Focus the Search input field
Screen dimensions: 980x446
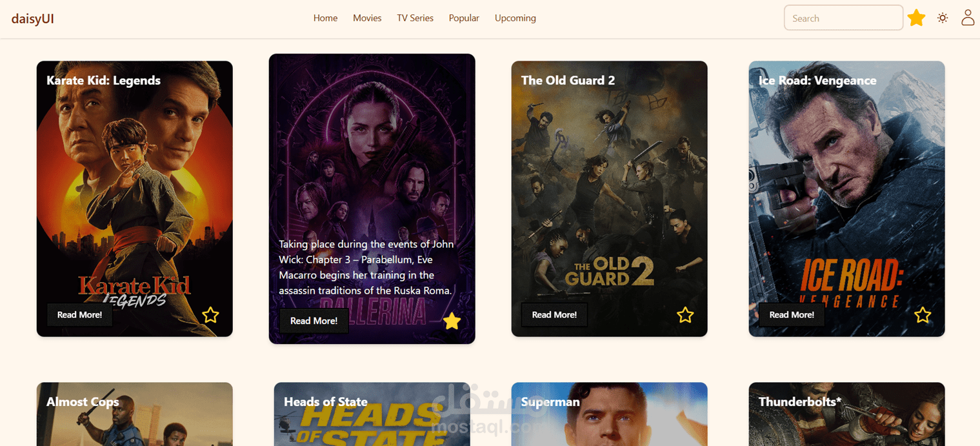(x=843, y=18)
